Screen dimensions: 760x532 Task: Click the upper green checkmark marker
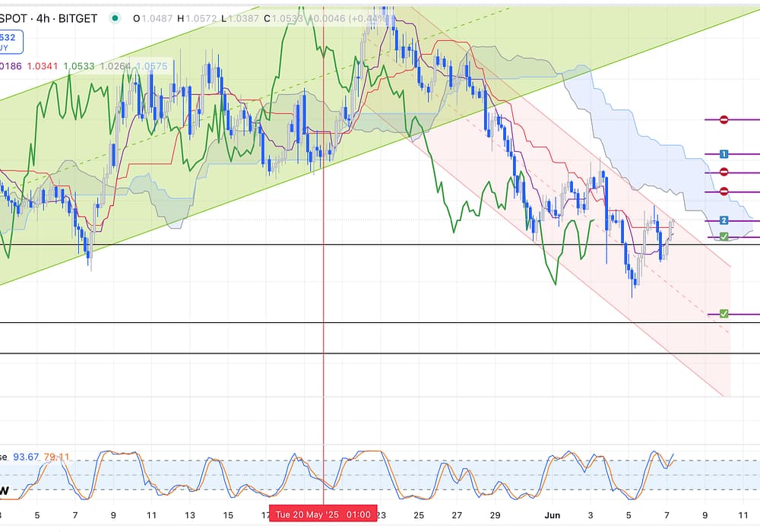pyautogui.click(x=724, y=237)
